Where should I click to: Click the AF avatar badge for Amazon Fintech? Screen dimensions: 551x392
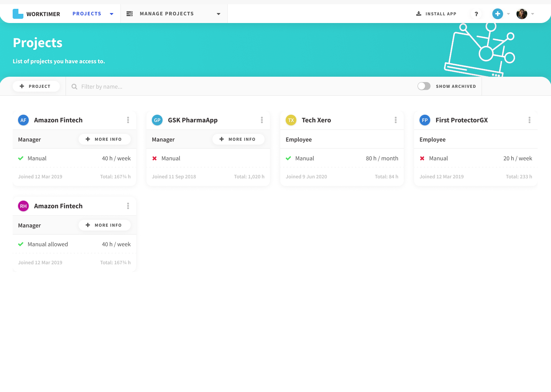tap(23, 120)
